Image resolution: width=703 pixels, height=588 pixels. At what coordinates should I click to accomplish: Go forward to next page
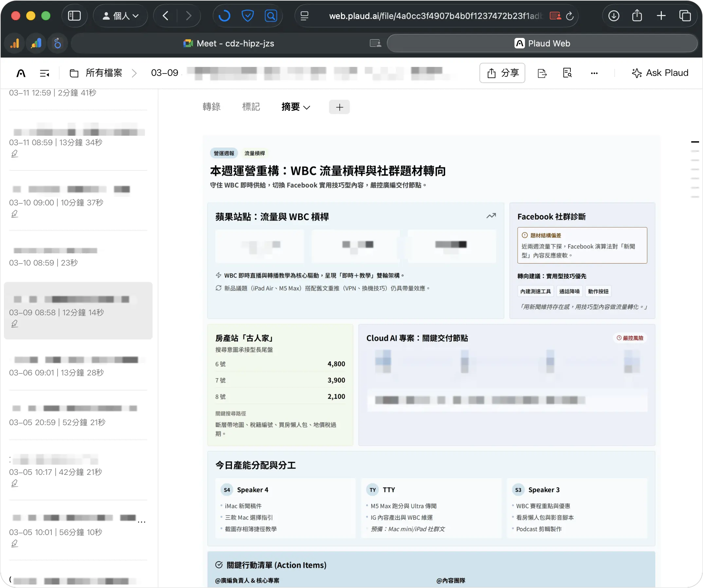[189, 16]
